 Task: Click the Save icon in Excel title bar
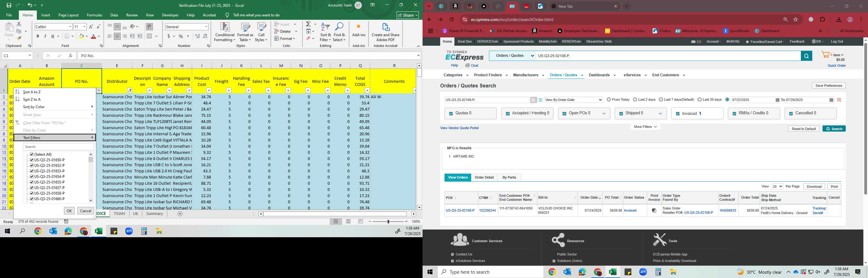pyautogui.click(x=9, y=5)
